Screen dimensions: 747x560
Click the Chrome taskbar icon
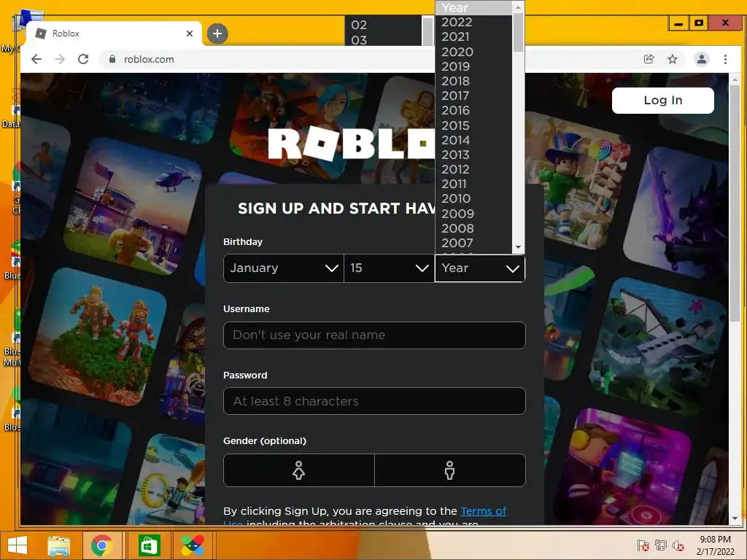102,545
